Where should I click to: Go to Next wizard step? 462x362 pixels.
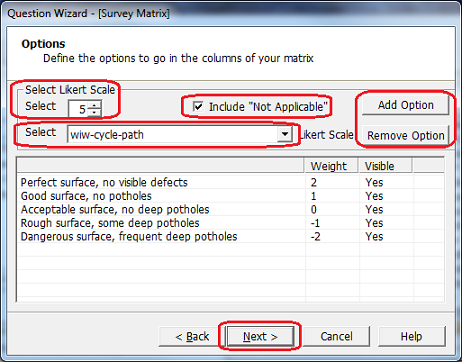click(x=260, y=336)
